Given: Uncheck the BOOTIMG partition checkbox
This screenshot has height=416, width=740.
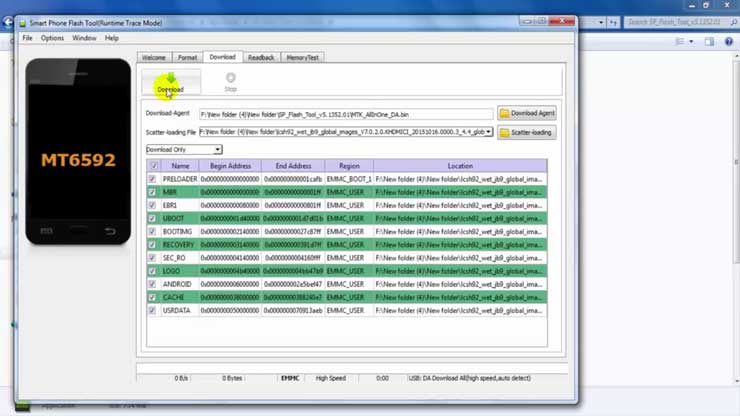Looking at the screenshot, I should coord(152,231).
